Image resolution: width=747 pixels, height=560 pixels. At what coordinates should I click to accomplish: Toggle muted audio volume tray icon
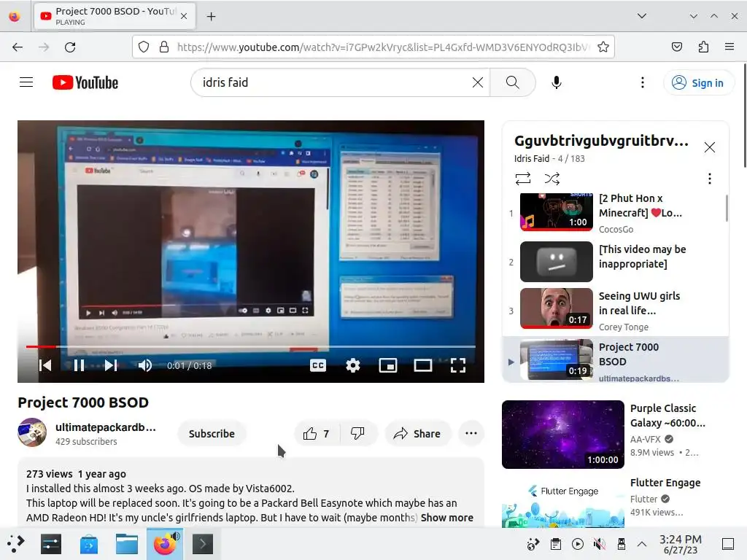click(600, 544)
